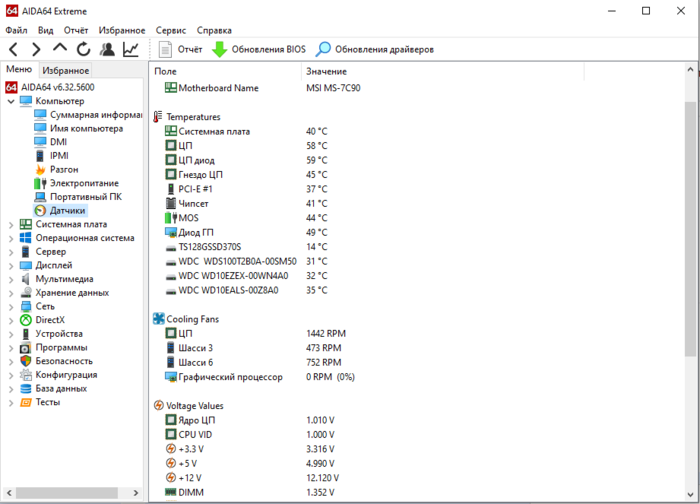The image size is (700, 504).
Task: Click the База данных database icon
Action: (x=26, y=389)
